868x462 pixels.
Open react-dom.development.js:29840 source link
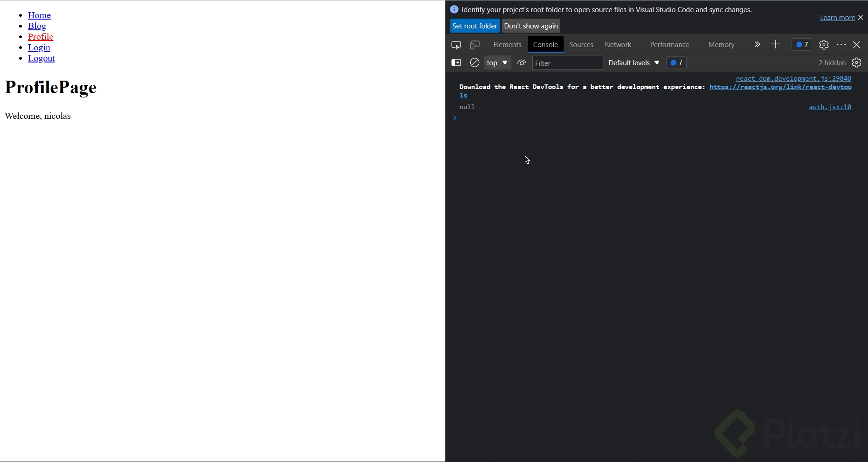tap(793, 78)
